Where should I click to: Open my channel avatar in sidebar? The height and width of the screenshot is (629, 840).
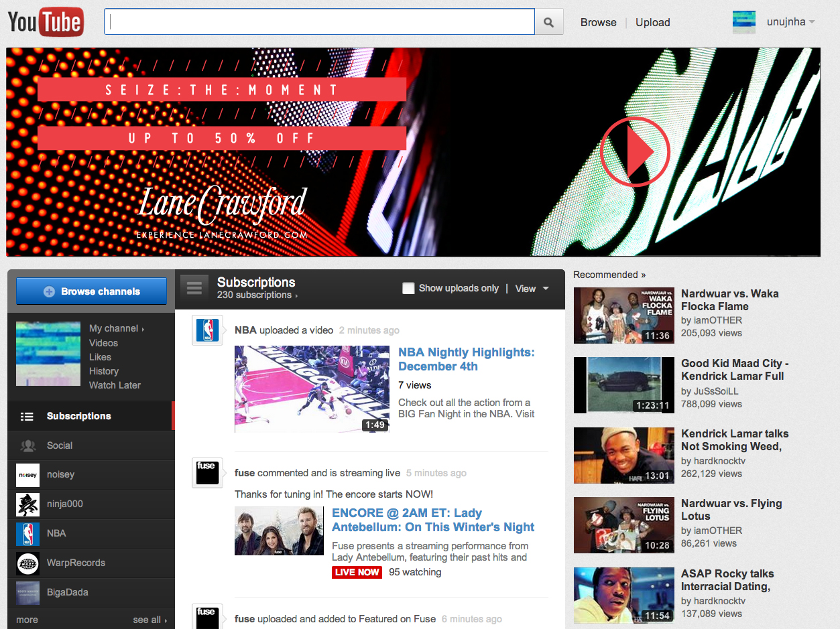point(48,354)
